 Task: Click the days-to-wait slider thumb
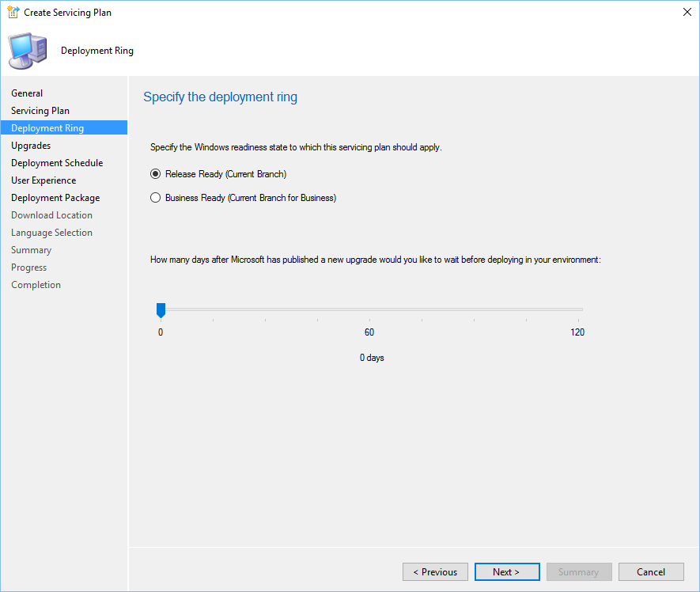(x=161, y=310)
